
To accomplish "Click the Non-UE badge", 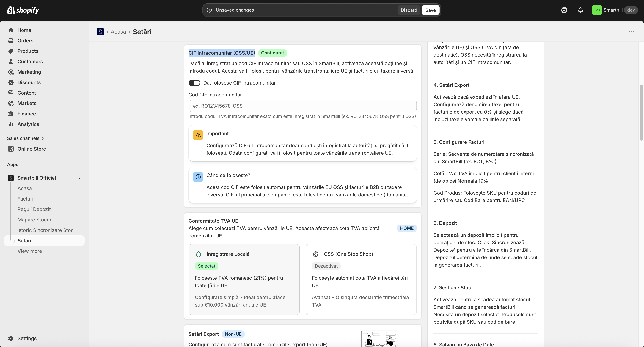I will [x=233, y=334].
